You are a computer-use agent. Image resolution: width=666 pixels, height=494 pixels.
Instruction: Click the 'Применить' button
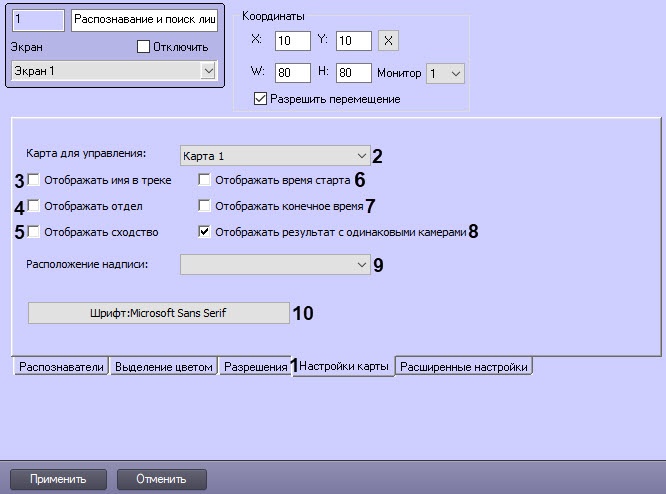[x=58, y=479]
